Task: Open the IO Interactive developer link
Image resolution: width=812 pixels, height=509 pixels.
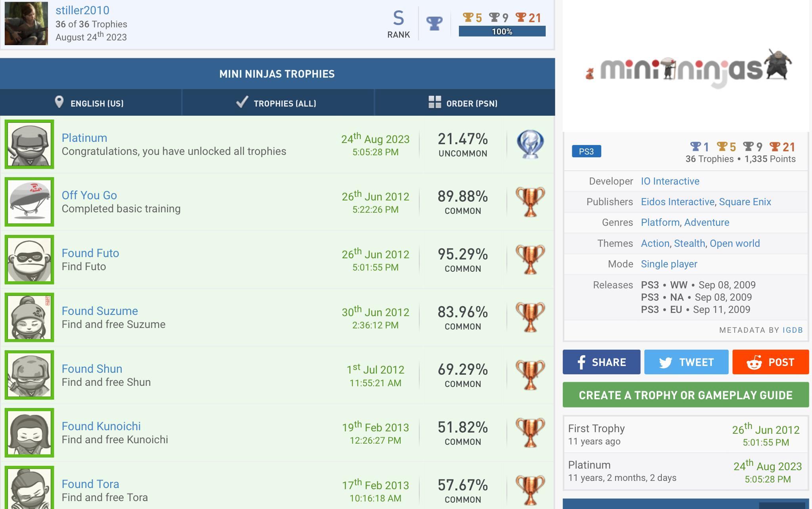Action: pyautogui.click(x=670, y=181)
